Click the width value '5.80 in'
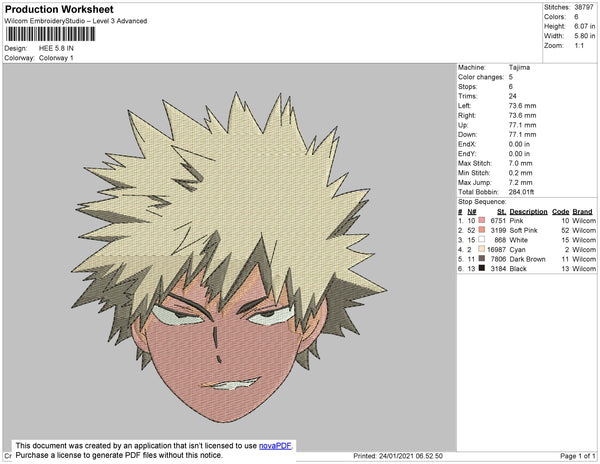 [x=585, y=36]
